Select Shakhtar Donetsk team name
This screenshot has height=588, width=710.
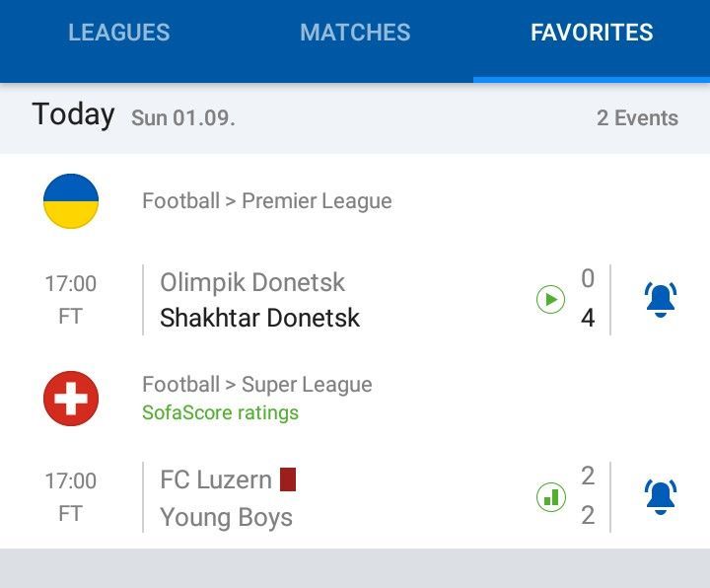pyautogui.click(x=259, y=318)
